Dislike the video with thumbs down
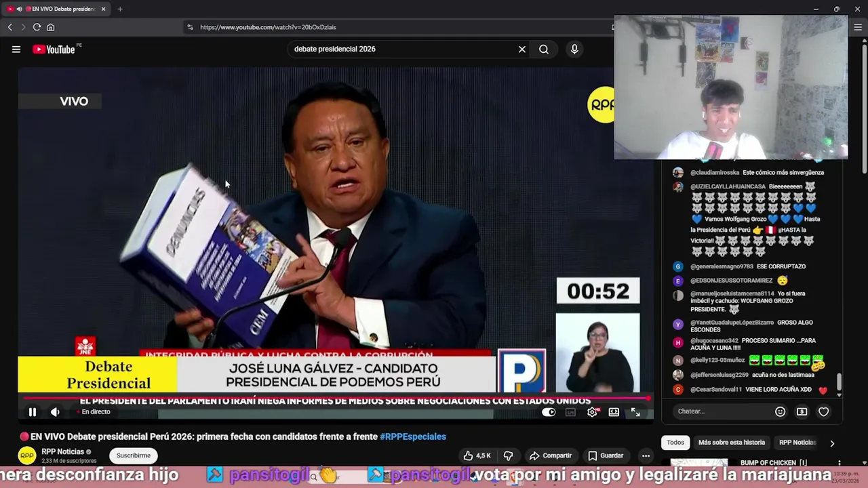 click(508, 455)
